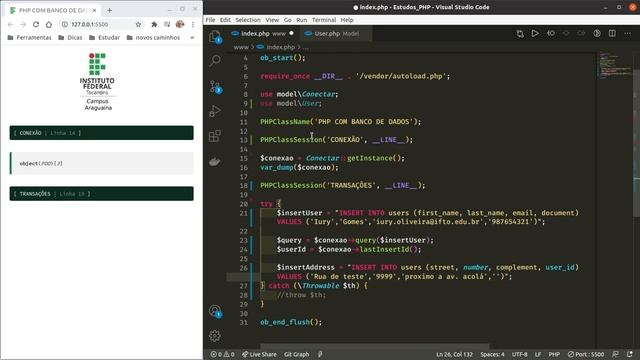Open the Selection menu

tap(248, 20)
